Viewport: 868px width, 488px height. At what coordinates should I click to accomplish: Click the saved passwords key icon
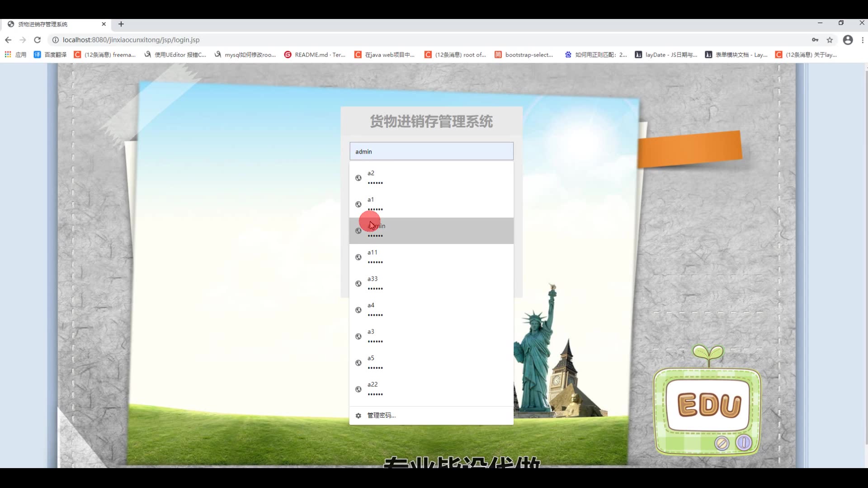point(815,40)
